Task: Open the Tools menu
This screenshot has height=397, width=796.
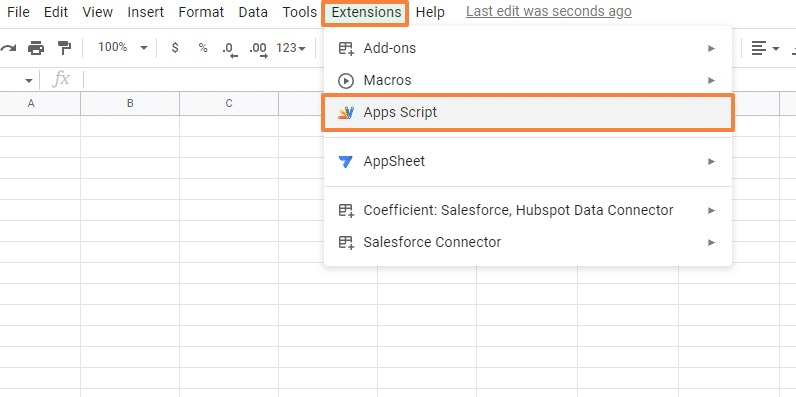Action: coord(300,12)
